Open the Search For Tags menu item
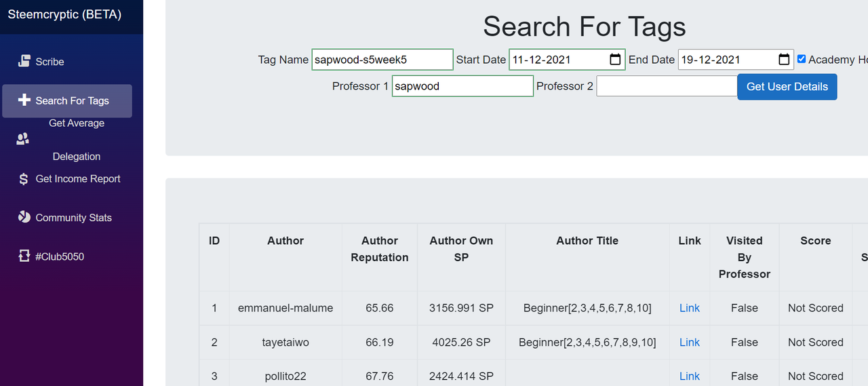This screenshot has width=868, height=386. point(67,101)
